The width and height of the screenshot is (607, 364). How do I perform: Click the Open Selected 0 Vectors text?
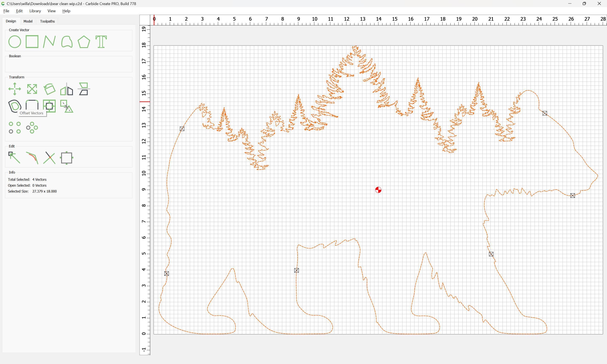click(27, 185)
